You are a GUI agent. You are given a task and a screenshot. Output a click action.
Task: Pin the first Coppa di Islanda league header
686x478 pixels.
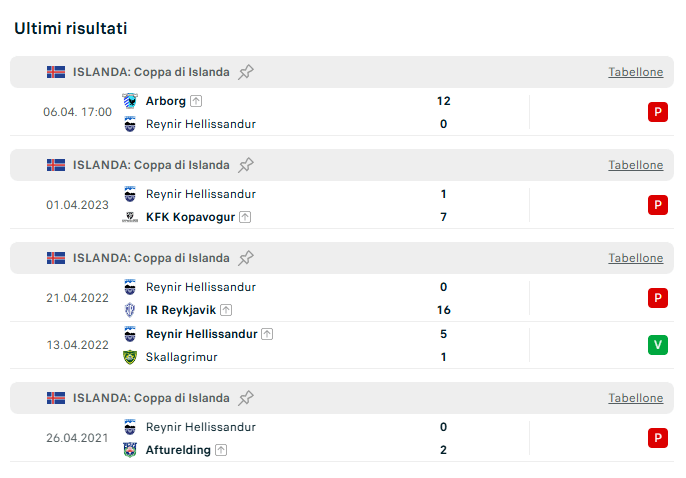coord(246,72)
